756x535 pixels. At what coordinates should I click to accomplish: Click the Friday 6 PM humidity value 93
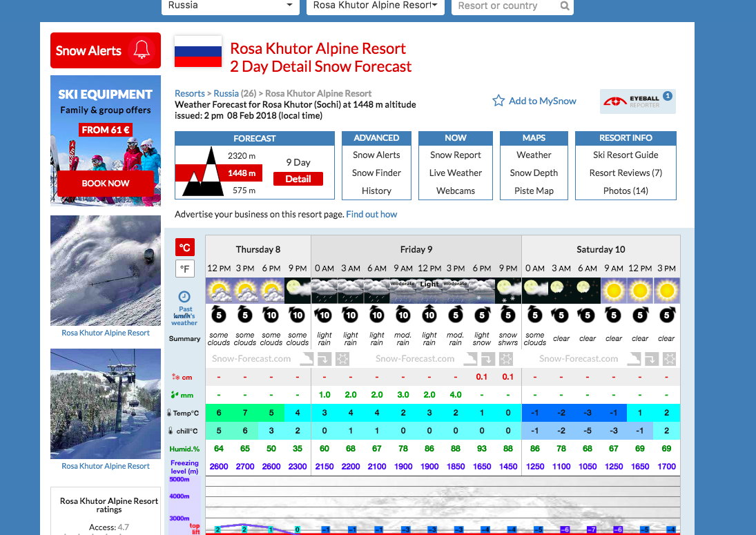pos(482,449)
